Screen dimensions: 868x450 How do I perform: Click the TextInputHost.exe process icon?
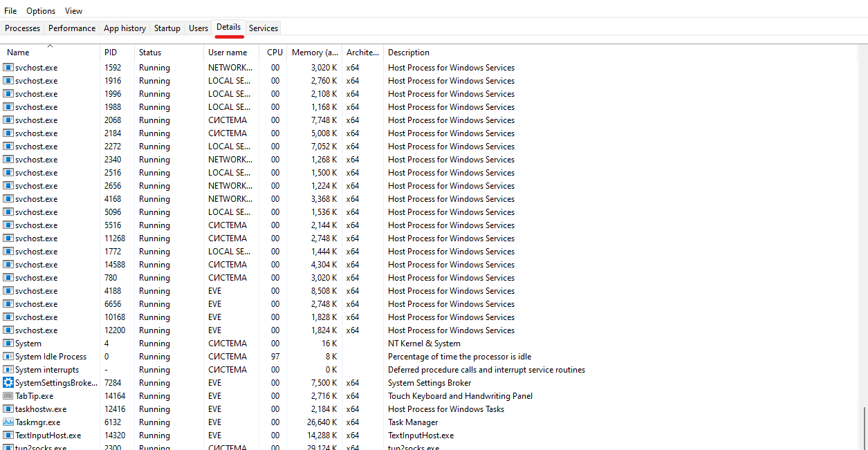tap(8, 435)
